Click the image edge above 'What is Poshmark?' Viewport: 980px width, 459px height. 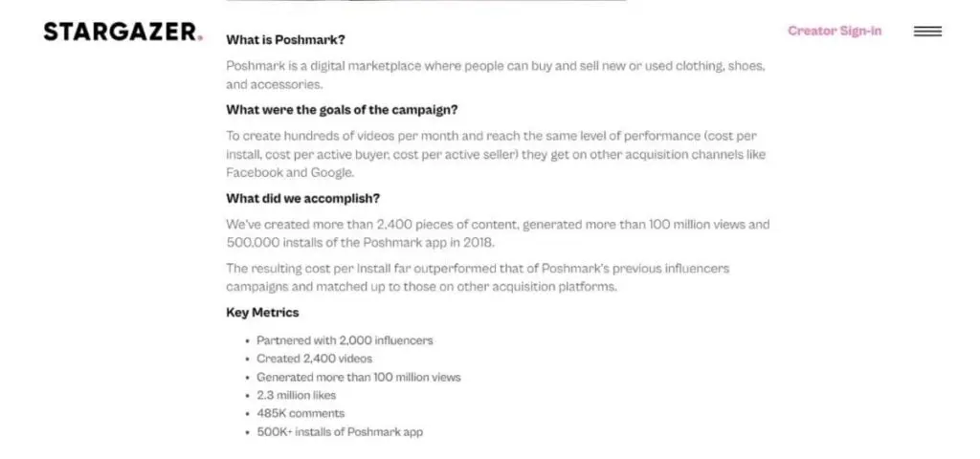[426, 1]
